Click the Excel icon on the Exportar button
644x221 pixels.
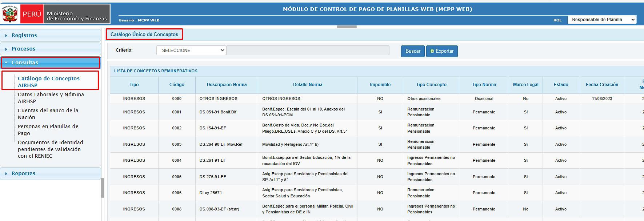[x=432, y=51]
